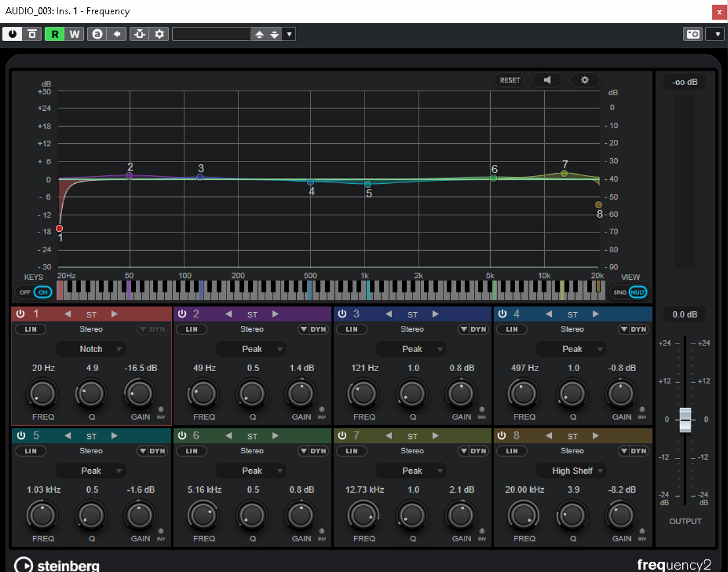The width and height of the screenshot is (728, 572).
Task: Open band 5 Peak filter type dropdown
Action: [x=91, y=471]
